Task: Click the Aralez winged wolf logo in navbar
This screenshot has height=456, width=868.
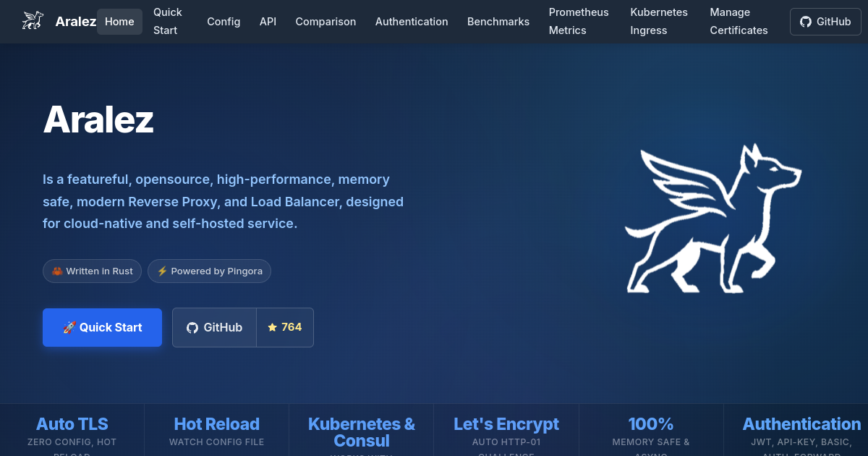Action: [x=33, y=21]
